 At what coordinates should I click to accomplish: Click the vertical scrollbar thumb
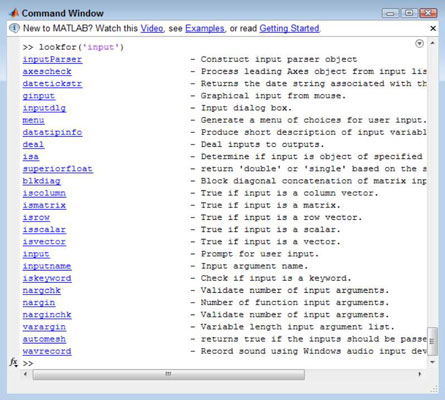(x=432, y=341)
